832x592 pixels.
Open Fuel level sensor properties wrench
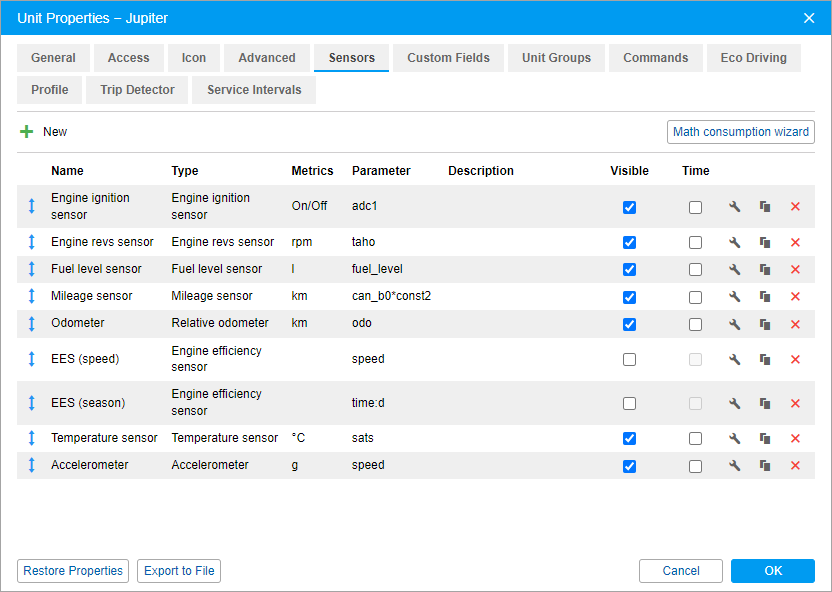[734, 269]
